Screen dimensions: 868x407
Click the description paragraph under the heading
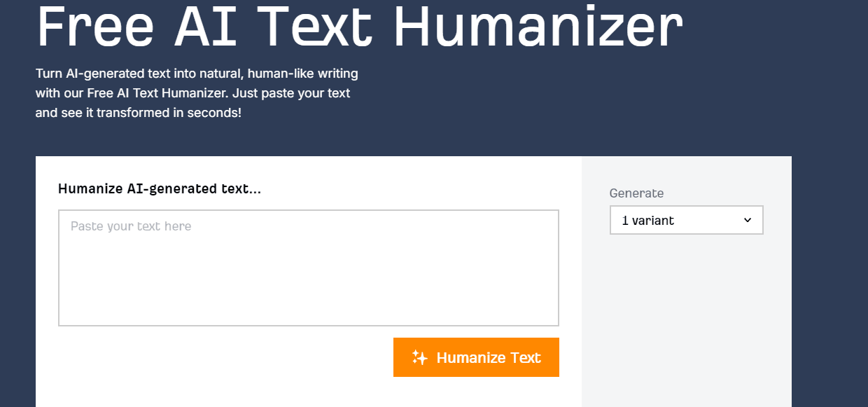(x=197, y=92)
